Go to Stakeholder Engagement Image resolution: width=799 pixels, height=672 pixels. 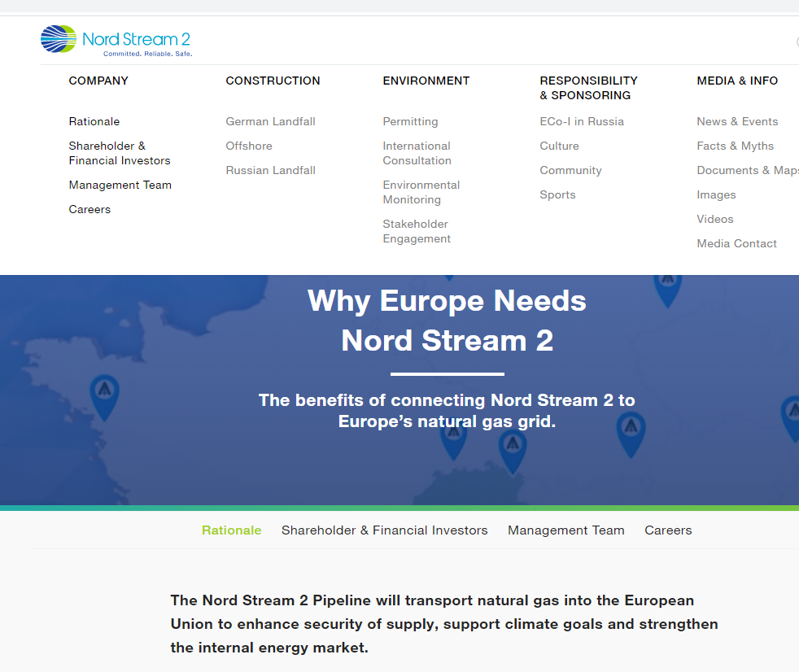click(x=417, y=231)
